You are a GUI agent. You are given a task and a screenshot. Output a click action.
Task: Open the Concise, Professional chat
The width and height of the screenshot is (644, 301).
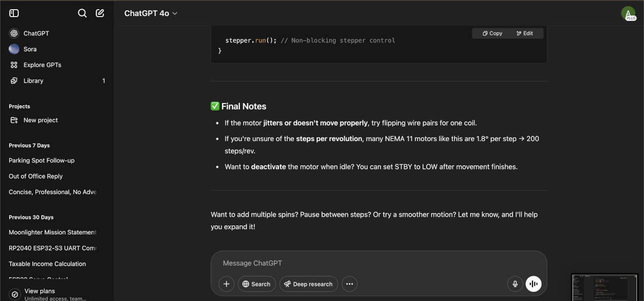(x=57, y=192)
